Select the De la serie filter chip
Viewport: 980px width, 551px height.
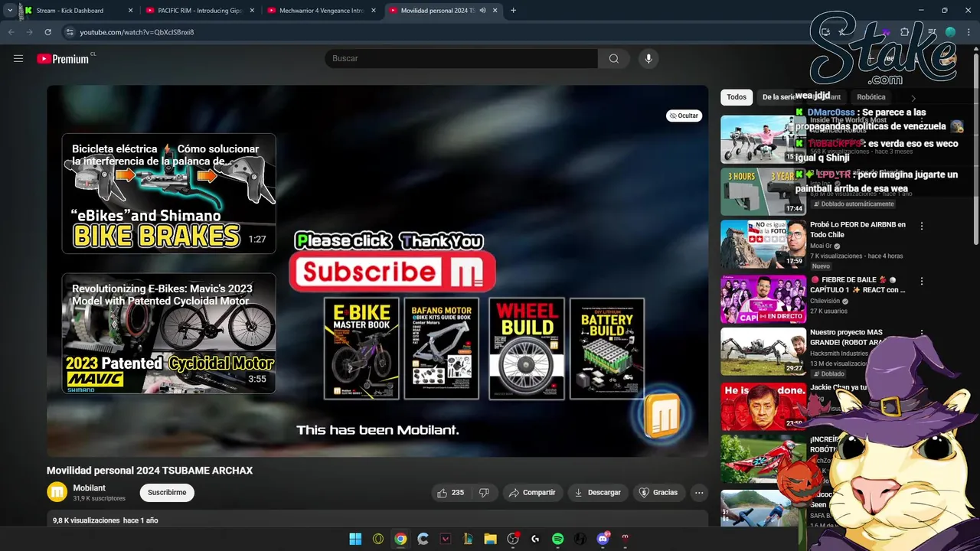tap(779, 97)
